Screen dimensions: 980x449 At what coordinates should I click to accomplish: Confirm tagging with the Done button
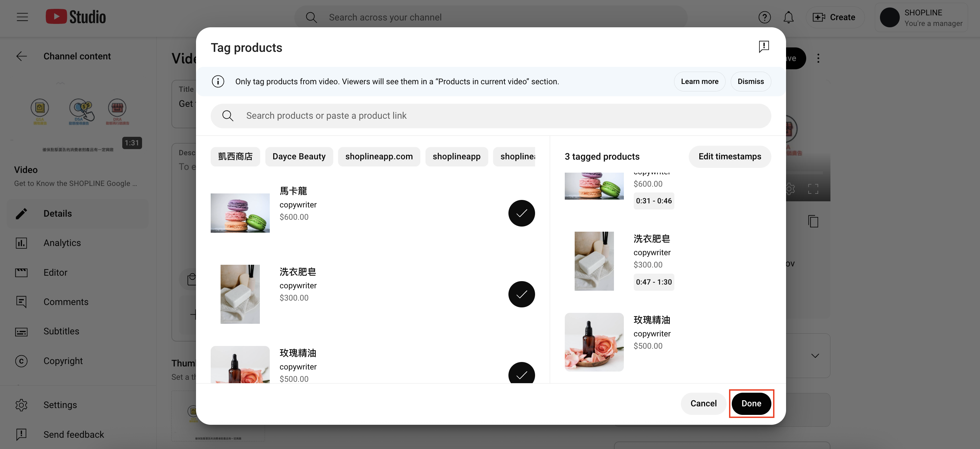[x=751, y=403]
